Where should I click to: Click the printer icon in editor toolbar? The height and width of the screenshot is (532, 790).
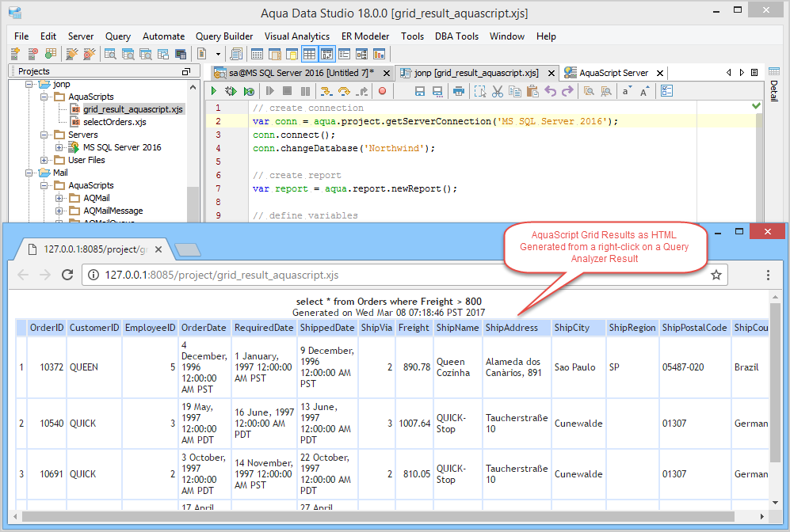coord(459,91)
